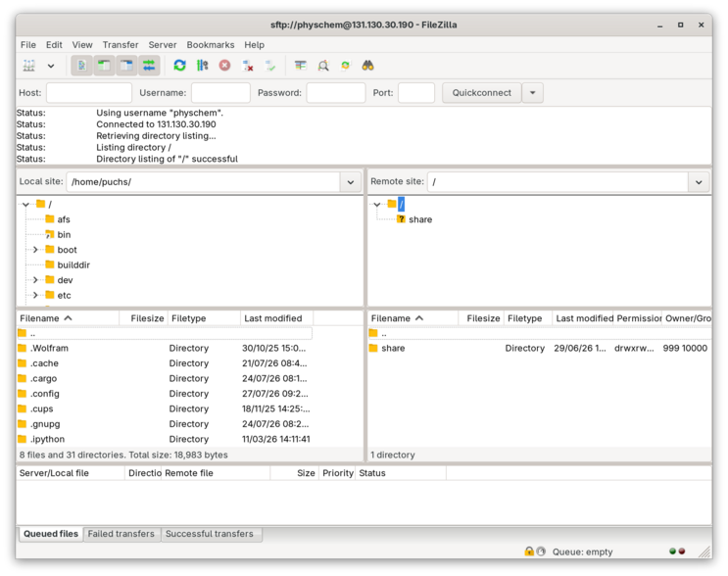Expand the etc folder in local tree

(x=35, y=295)
